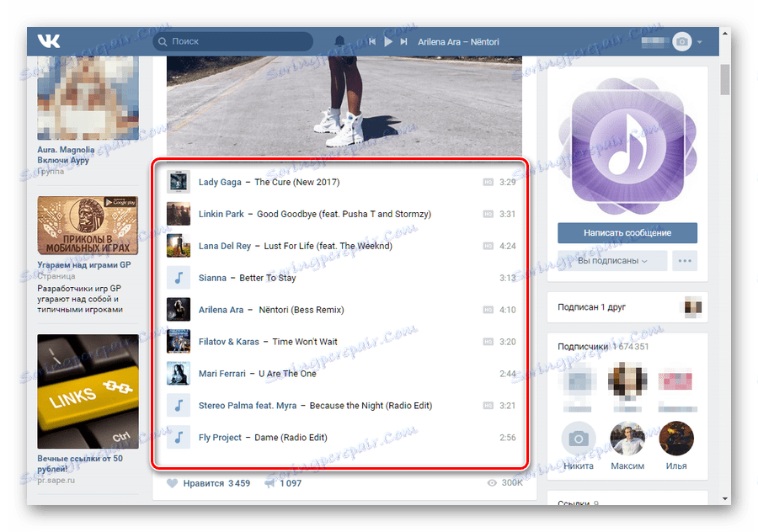This screenshot has width=758, height=532.
Task: Open subscriber Максим's profile
Action: tap(627, 439)
